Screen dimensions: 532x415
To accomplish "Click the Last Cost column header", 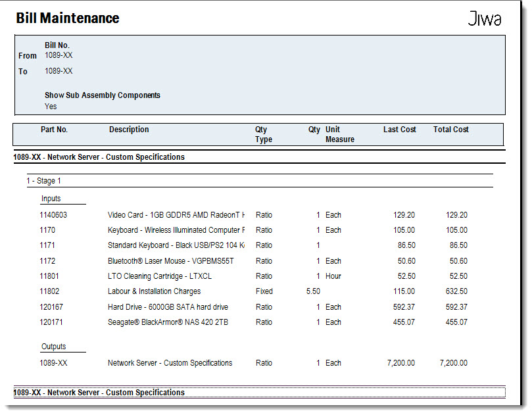I will click(x=400, y=130).
